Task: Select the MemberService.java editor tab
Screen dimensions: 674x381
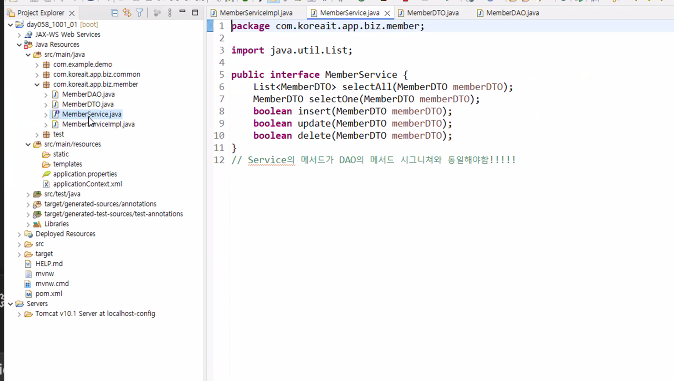Action: click(x=349, y=13)
